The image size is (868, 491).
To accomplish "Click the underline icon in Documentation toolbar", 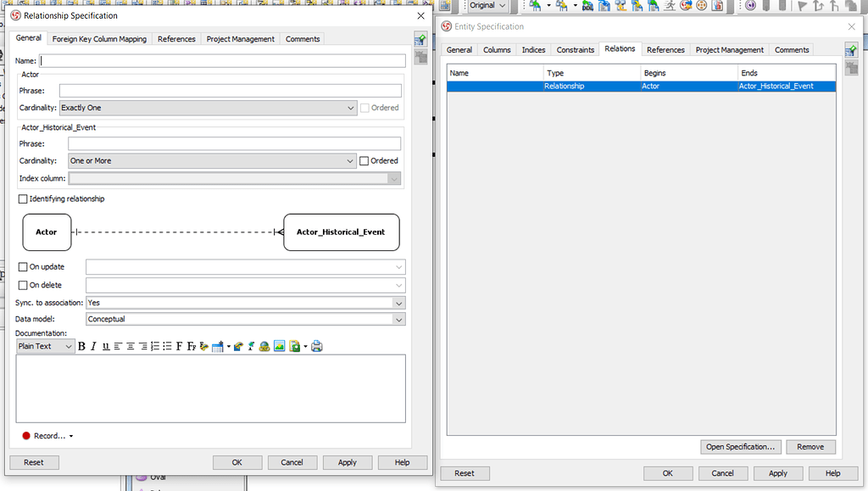I will [105, 346].
